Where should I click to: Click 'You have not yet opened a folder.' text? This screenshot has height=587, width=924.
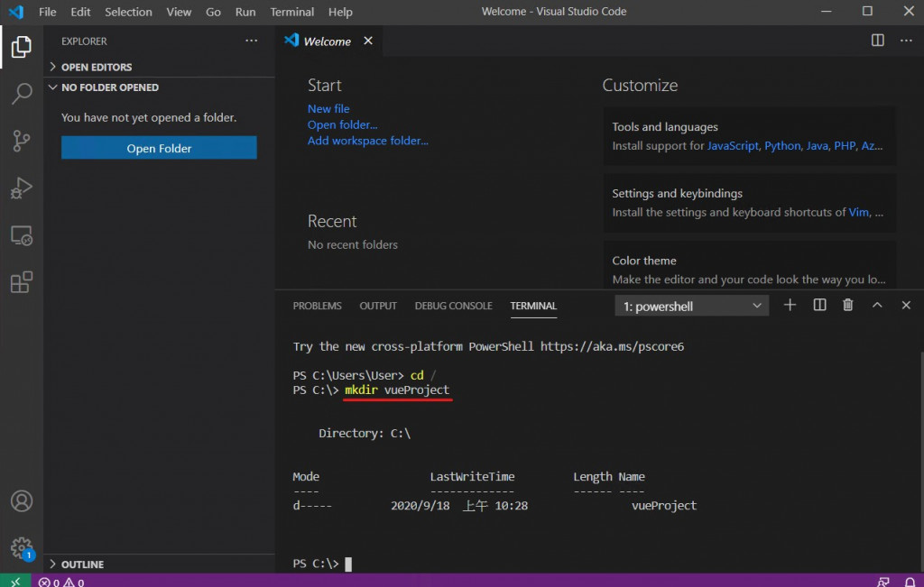[149, 117]
